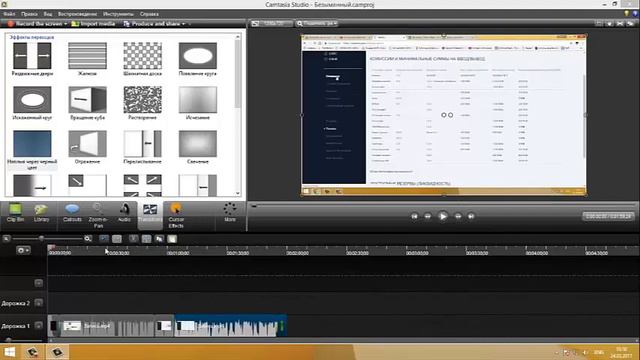Image resolution: width=640 pixels, height=360 pixels.
Task: Click the transitions list scrollbar down arrow
Action: pos(238,193)
